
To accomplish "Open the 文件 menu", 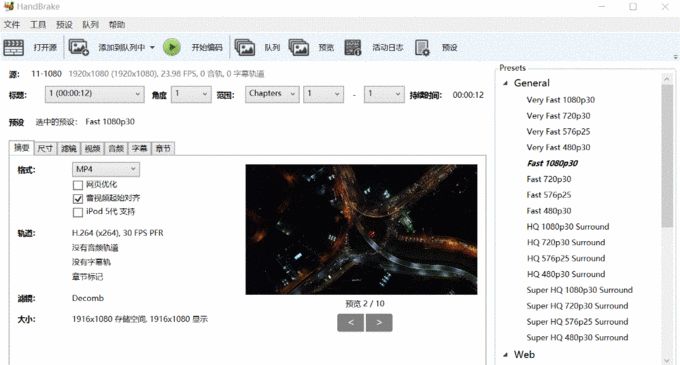I will tap(12, 25).
